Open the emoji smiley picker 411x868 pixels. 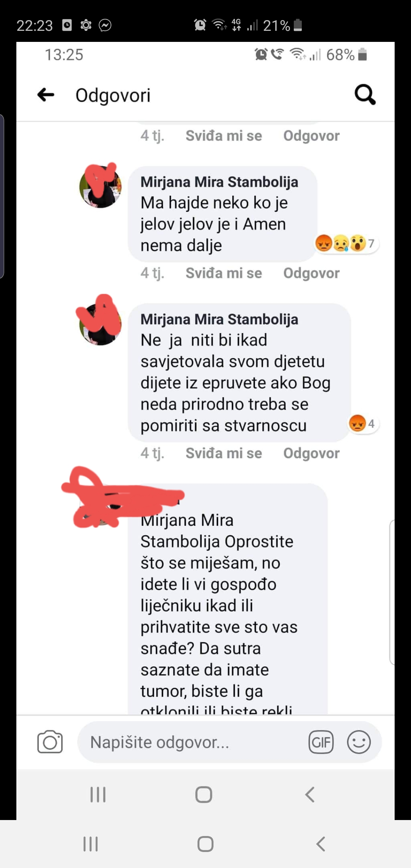click(358, 742)
